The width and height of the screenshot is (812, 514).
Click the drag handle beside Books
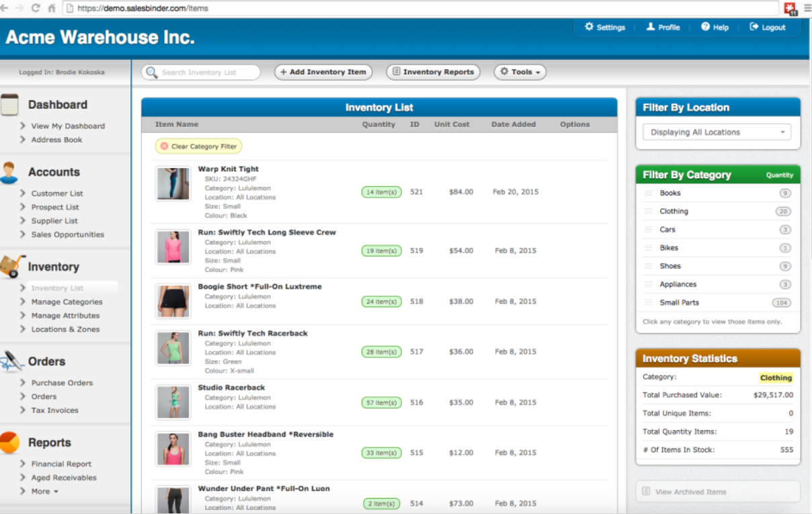point(649,193)
